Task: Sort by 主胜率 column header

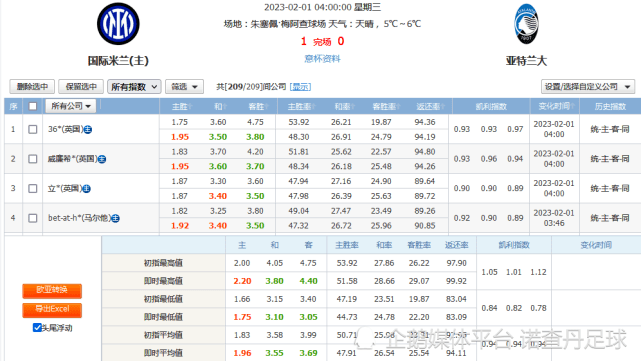Action: pyautogui.click(x=302, y=107)
